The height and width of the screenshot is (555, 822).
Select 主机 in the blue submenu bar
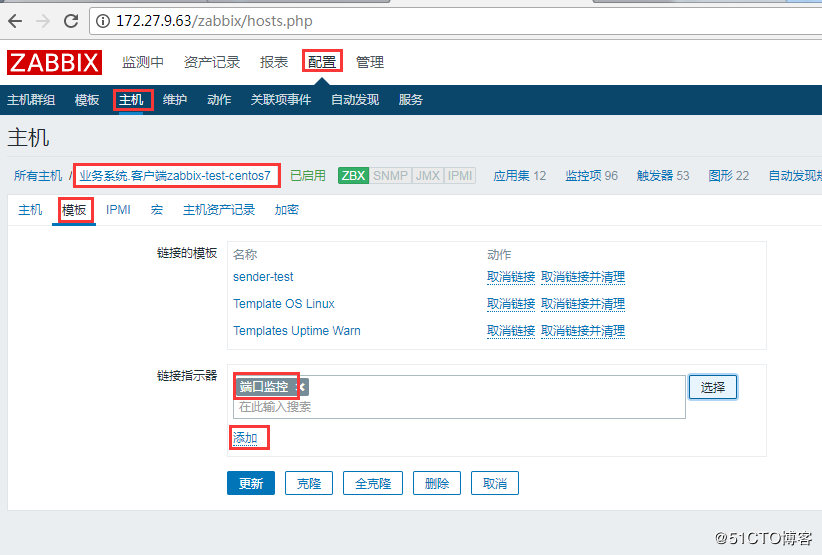pos(131,100)
